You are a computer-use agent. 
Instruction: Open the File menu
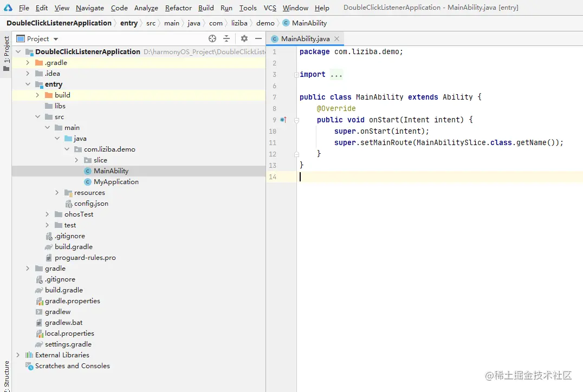(24, 8)
